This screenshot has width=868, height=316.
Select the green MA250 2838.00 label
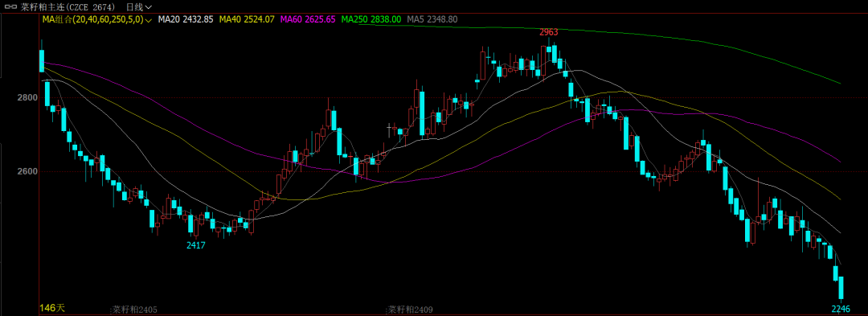(x=371, y=19)
